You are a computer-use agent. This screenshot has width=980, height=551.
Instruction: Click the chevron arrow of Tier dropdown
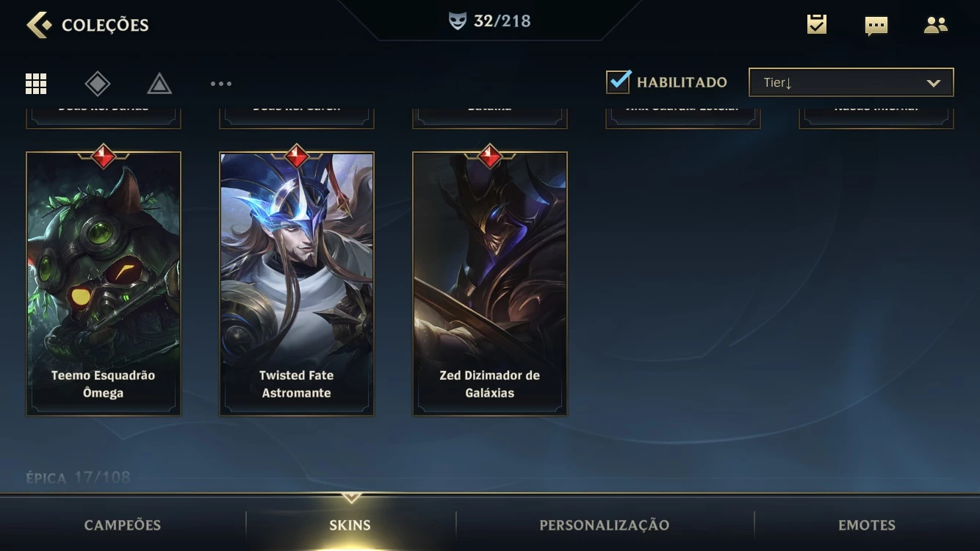pyautogui.click(x=934, y=83)
